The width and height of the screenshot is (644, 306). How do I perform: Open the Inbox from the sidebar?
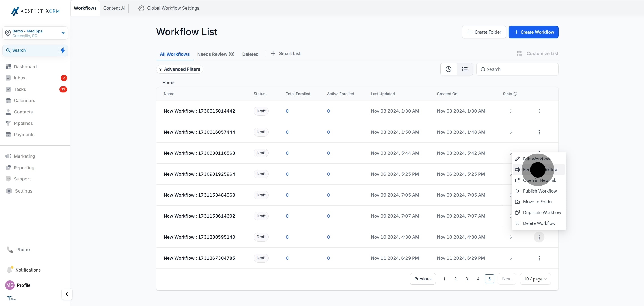20,78
